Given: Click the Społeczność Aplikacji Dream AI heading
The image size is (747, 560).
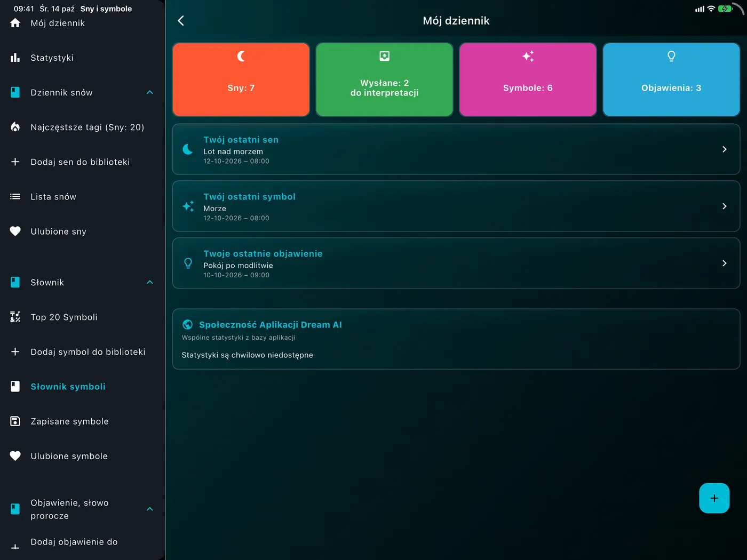Looking at the screenshot, I should 271,325.
